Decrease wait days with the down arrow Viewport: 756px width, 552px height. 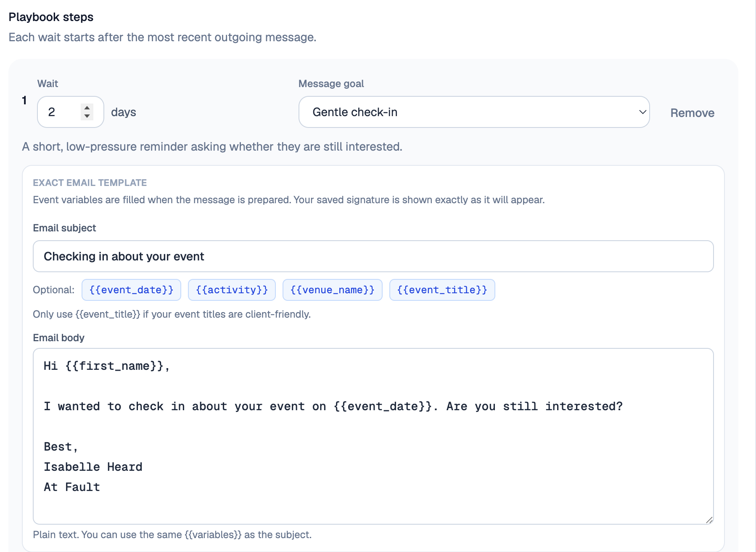[87, 116]
